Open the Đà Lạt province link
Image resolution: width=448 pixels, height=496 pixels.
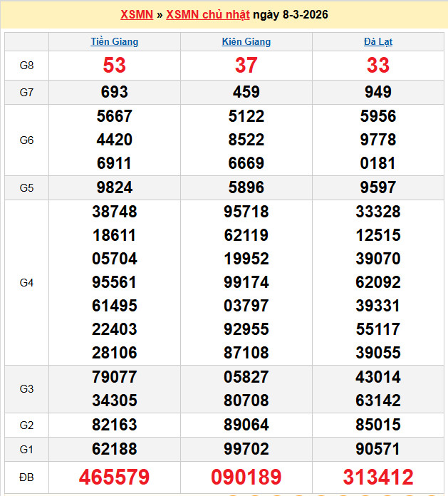[x=378, y=41]
